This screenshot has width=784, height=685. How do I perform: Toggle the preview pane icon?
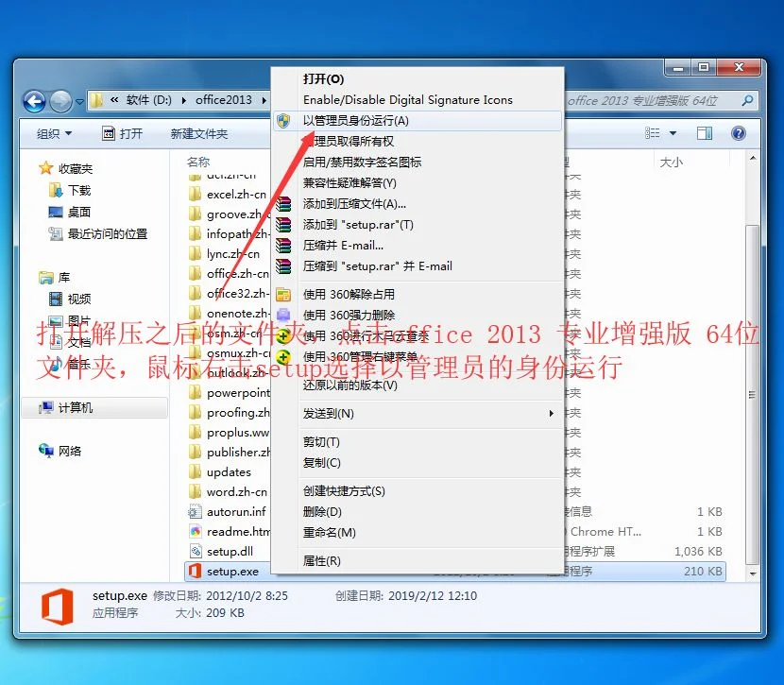pos(705,133)
